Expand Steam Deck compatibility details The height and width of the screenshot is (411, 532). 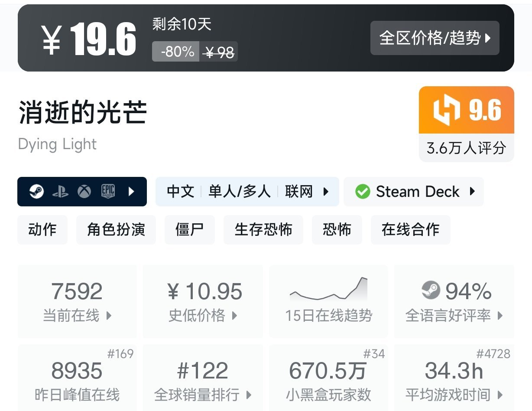(473, 192)
